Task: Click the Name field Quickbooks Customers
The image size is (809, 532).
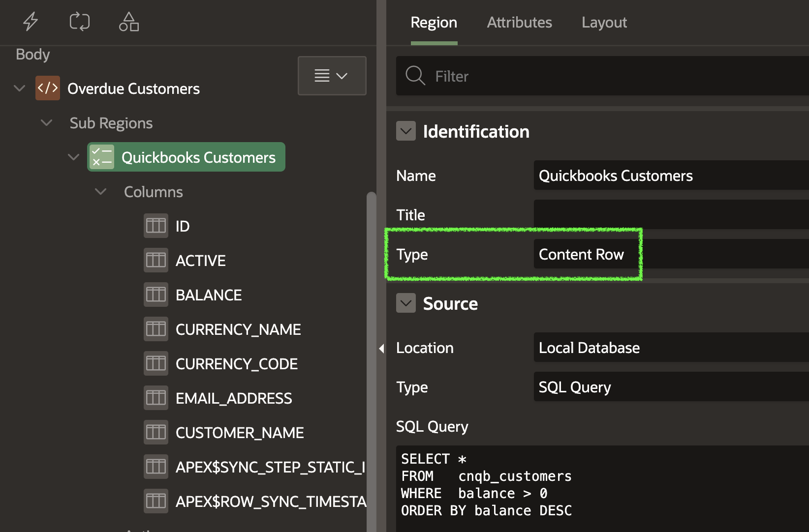Action: tap(671, 176)
